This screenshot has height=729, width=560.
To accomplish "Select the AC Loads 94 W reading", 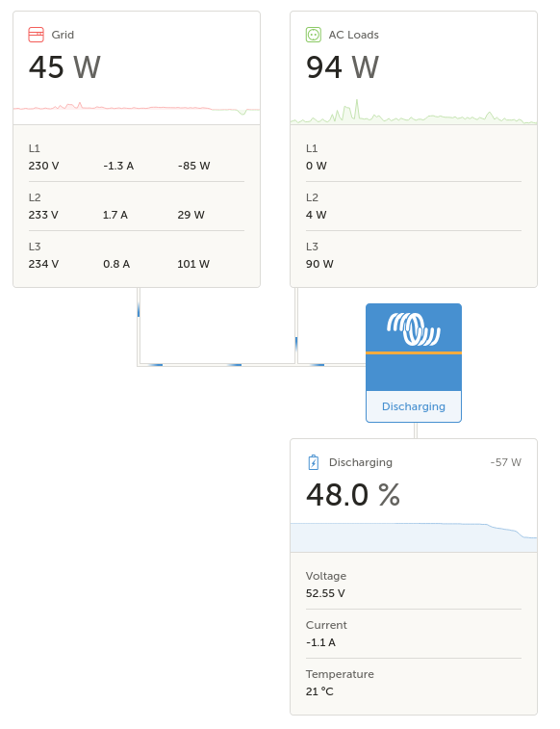I will point(343,67).
